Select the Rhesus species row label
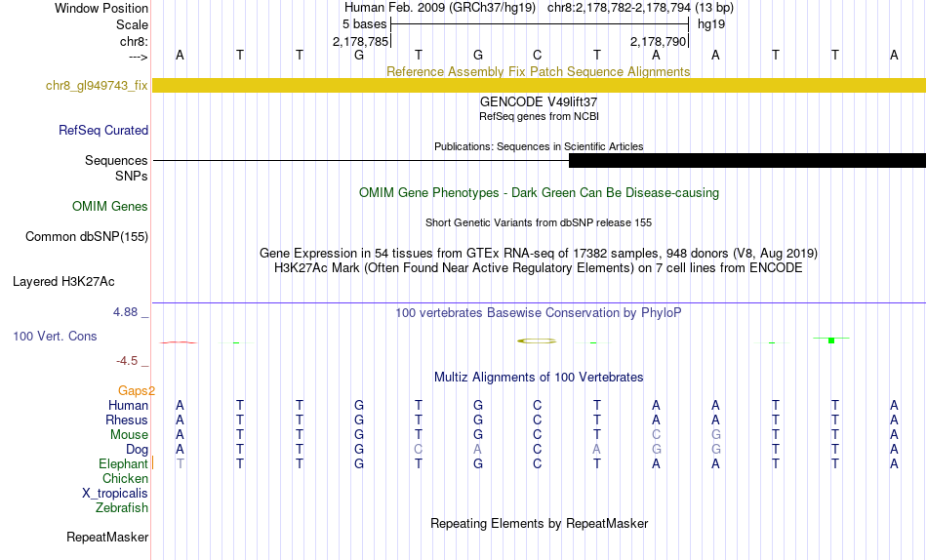The image size is (927, 560). point(127,420)
